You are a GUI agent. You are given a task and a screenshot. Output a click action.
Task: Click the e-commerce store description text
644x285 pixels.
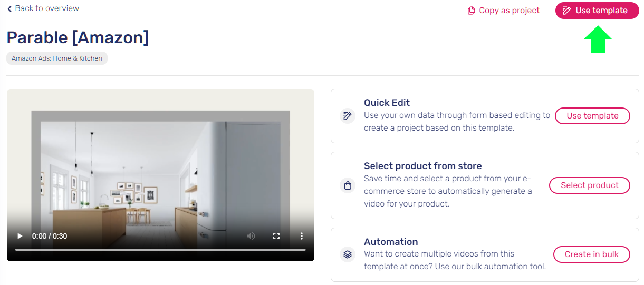[x=448, y=191]
